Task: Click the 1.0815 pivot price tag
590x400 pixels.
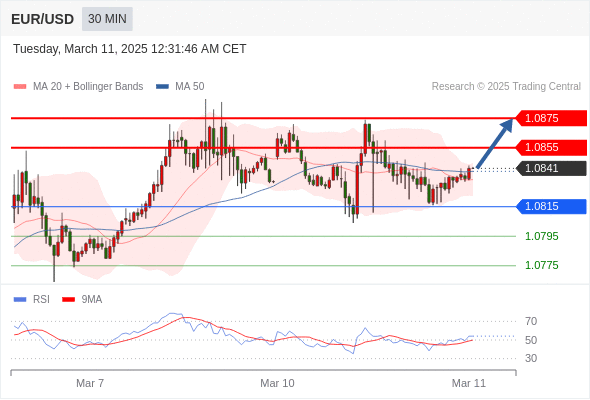Action: click(x=551, y=207)
